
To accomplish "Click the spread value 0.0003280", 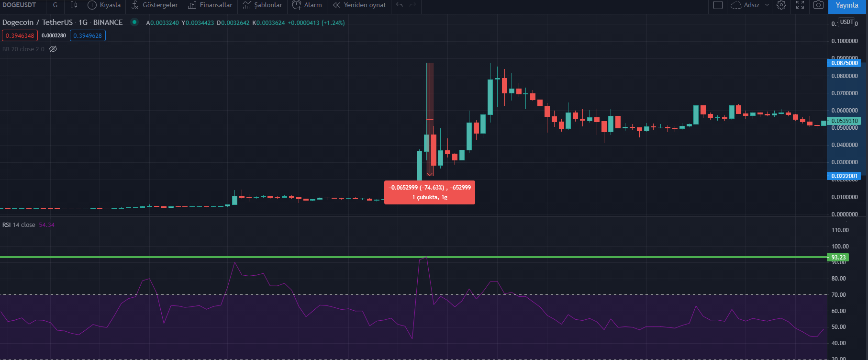I will coord(54,35).
